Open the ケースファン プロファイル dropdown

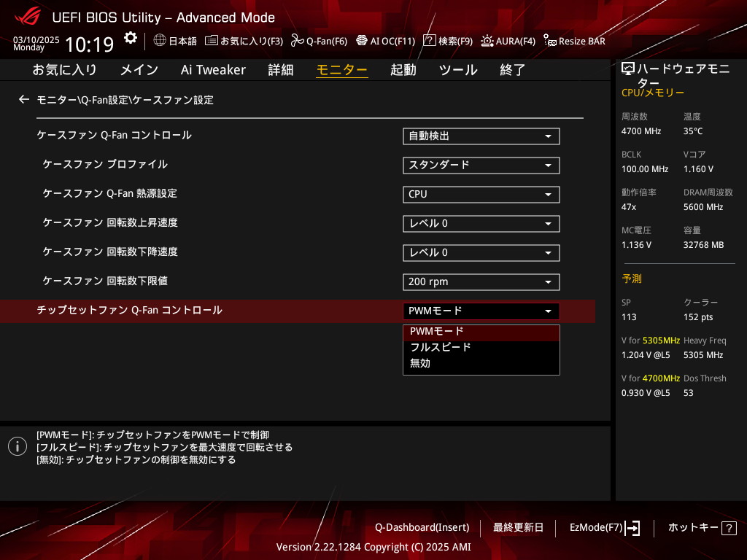[x=481, y=166]
